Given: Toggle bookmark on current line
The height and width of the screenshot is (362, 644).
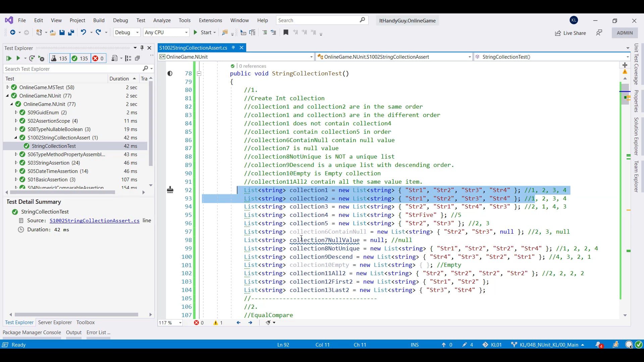Looking at the screenshot, I should coord(286,33).
